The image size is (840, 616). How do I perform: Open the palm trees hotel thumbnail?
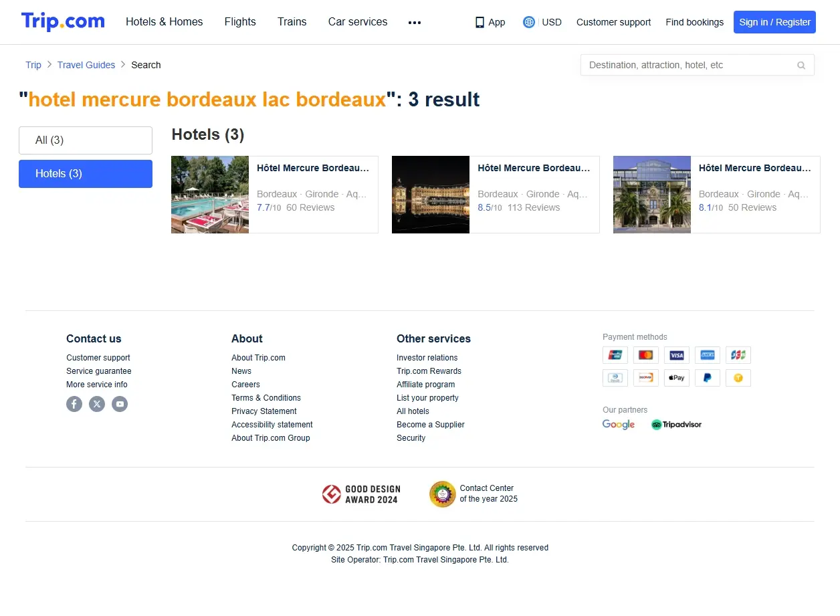[x=652, y=195]
